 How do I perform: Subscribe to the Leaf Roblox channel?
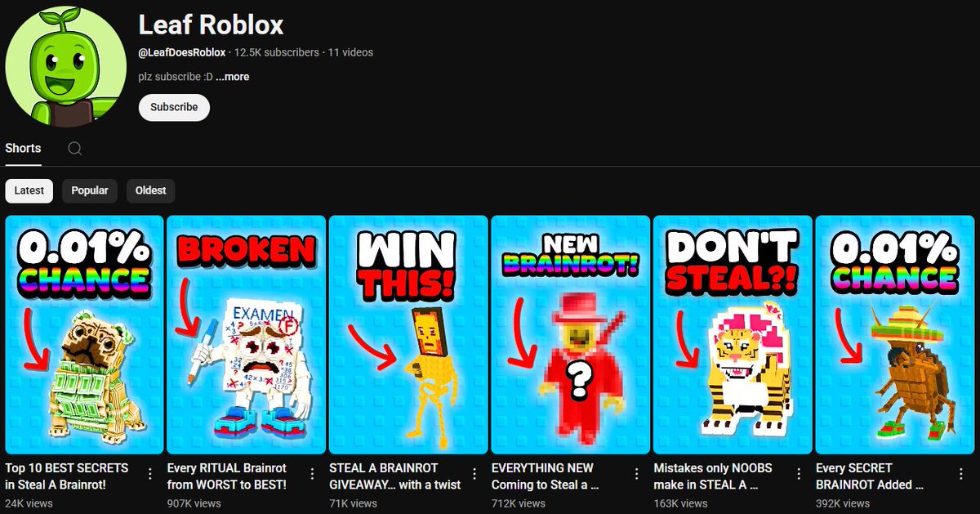pos(174,107)
